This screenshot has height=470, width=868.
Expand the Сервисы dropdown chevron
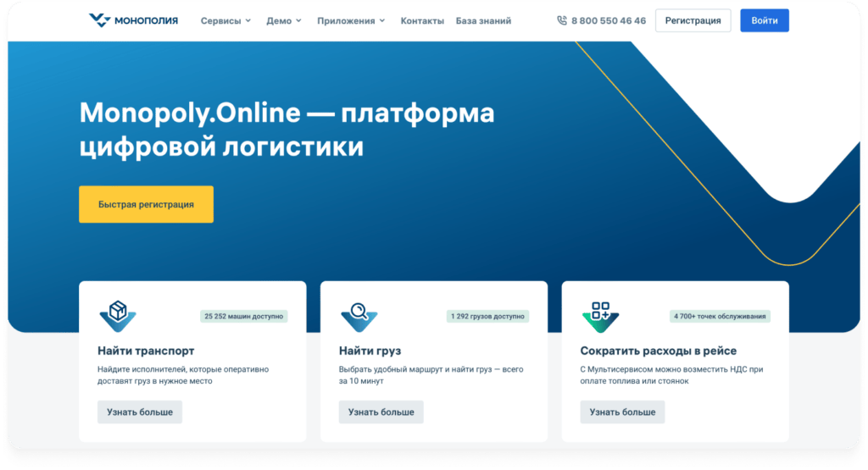coord(248,20)
